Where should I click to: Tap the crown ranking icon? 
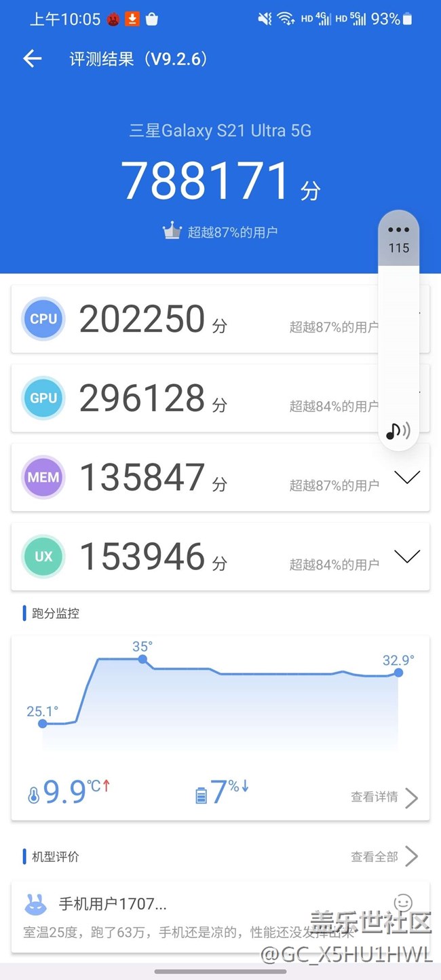point(172,231)
